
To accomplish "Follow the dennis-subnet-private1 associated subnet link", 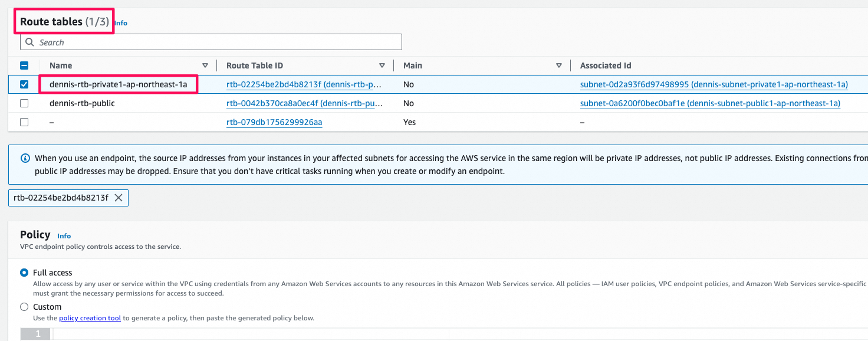I will [x=714, y=84].
